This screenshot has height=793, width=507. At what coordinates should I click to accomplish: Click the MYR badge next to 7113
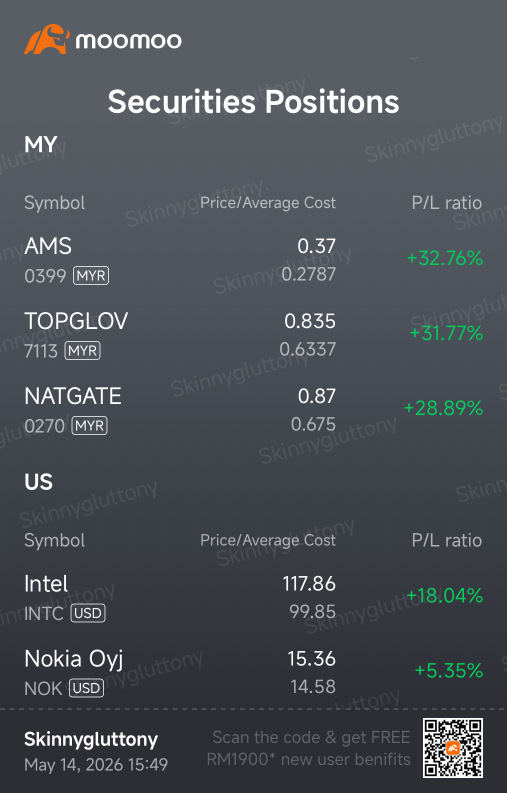(82, 350)
